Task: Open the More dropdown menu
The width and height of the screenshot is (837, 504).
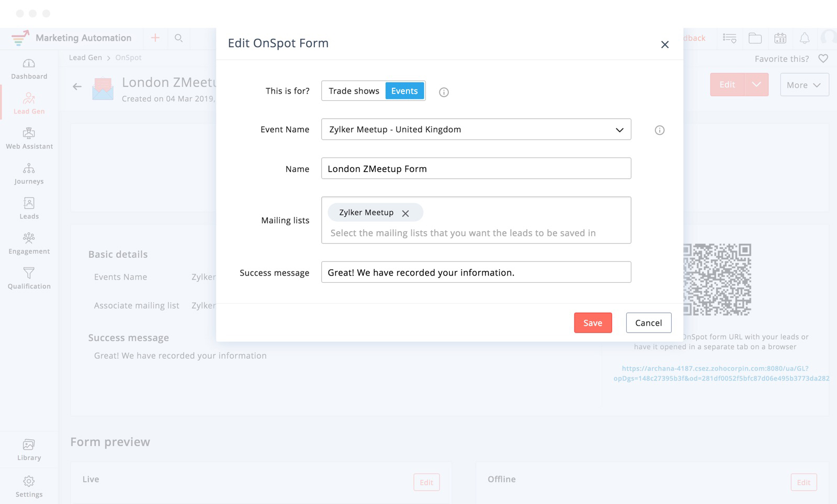Action: (x=804, y=85)
